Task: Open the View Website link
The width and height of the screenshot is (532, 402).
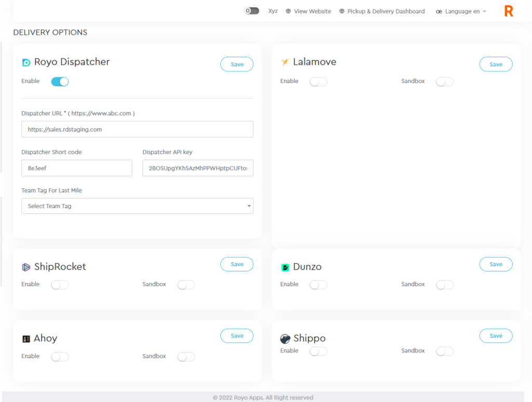Action: (x=312, y=11)
